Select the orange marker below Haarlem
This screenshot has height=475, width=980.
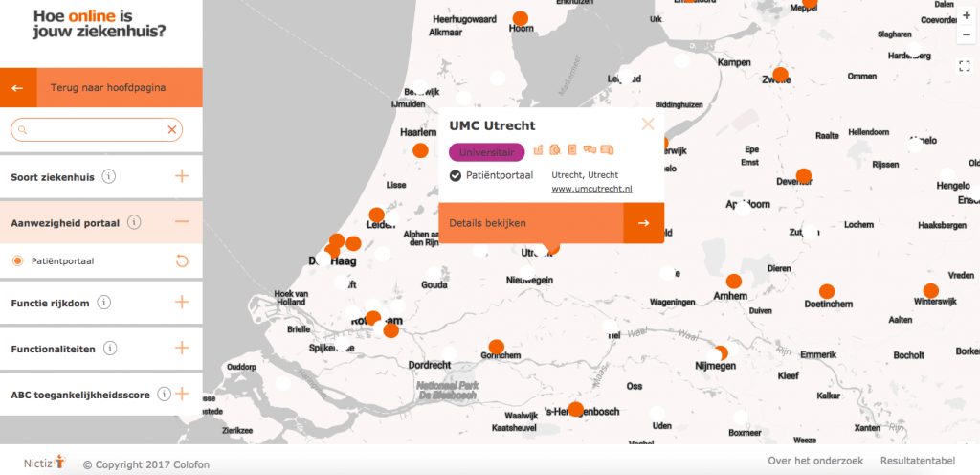click(421, 150)
